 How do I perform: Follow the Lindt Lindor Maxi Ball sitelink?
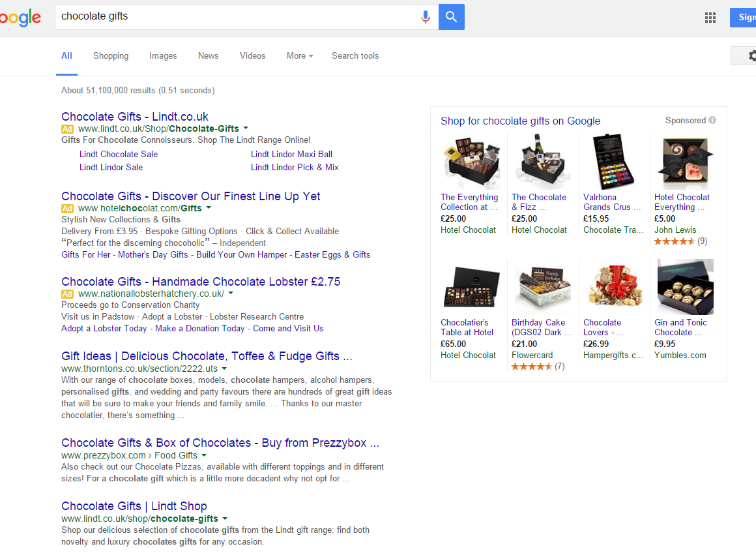tap(292, 155)
